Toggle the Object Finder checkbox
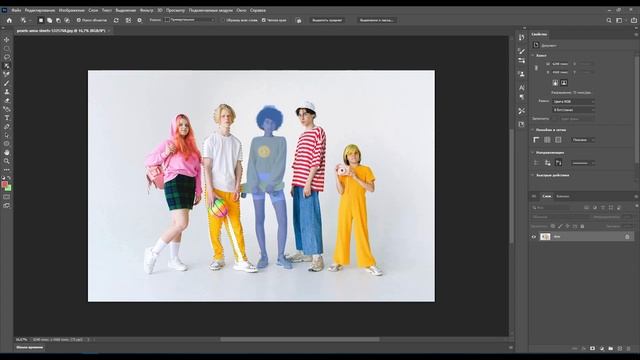Viewport: 640px width, 360px height. point(79,20)
